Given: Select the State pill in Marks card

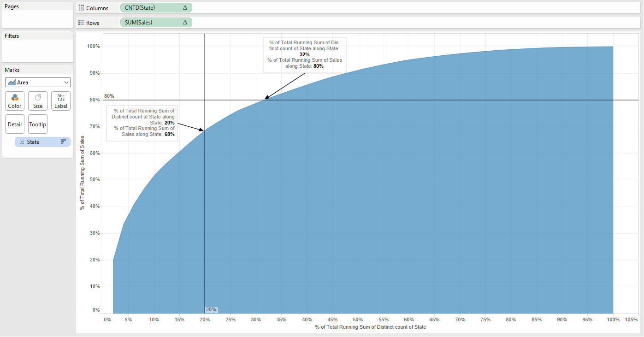Looking at the screenshot, I should click(x=43, y=142).
